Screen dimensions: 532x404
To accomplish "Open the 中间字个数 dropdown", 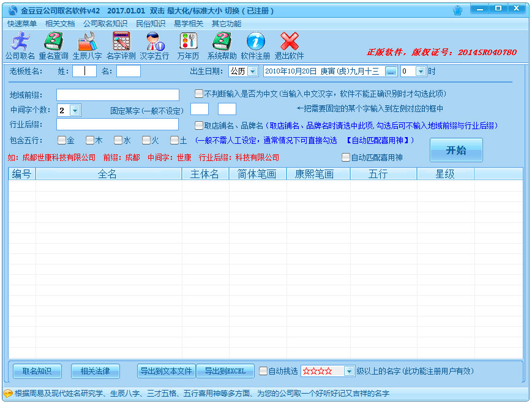I will pyautogui.click(x=75, y=111).
